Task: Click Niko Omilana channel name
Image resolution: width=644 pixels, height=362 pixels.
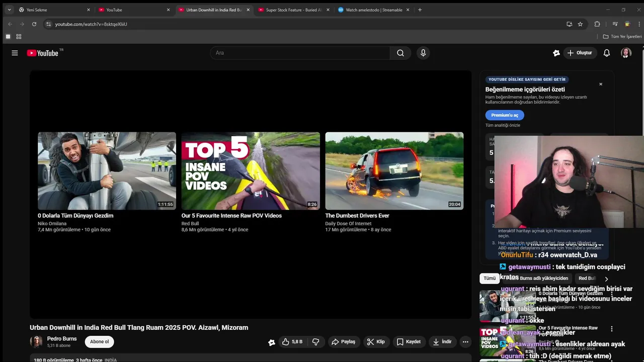Action: 52,224
